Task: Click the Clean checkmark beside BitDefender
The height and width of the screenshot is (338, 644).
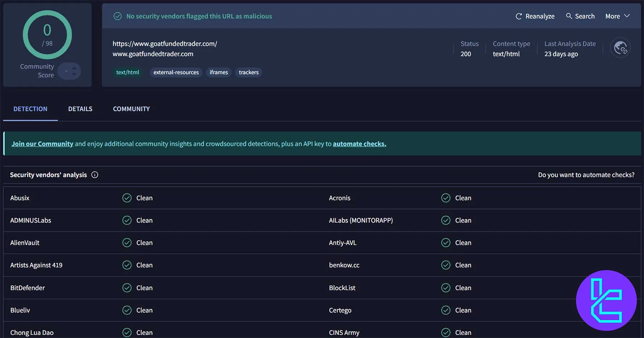Action: tap(127, 288)
